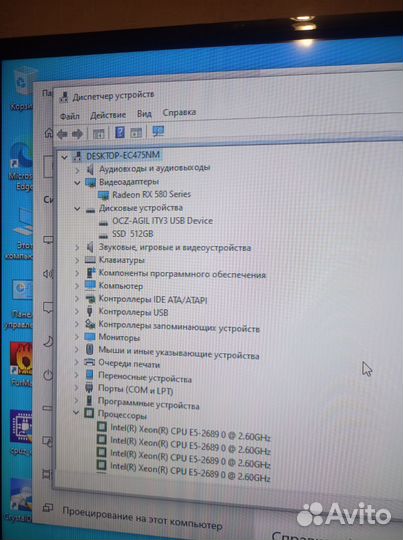The height and width of the screenshot is (540, 403).
Task: Select the Программные устройства label
Action: click(148, 404)
